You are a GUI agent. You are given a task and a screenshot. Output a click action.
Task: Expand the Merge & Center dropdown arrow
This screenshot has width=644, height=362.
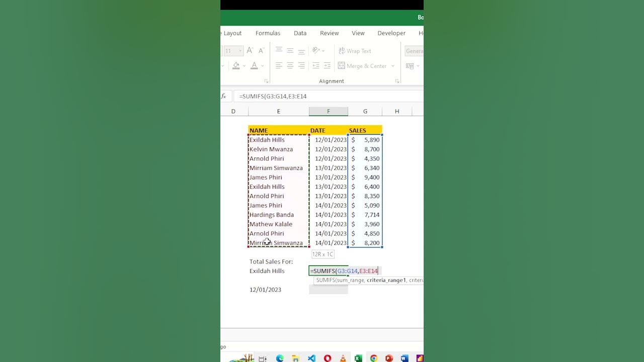[x=393, y=66]
